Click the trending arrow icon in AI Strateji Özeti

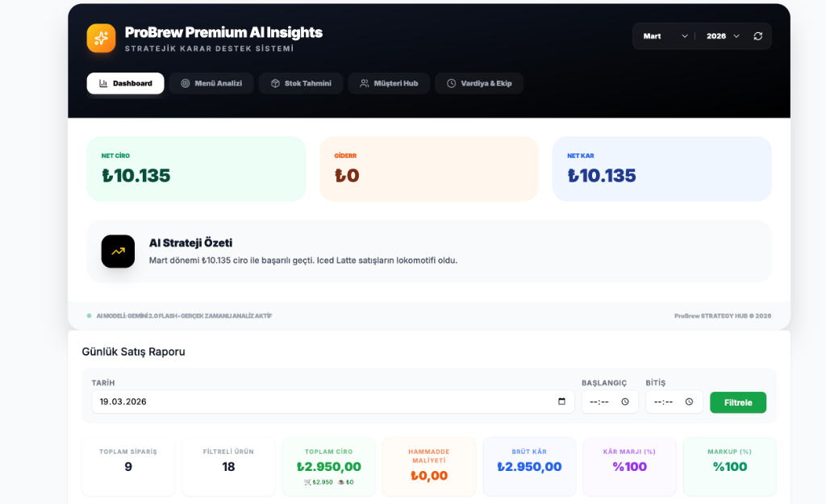[118, 252]
